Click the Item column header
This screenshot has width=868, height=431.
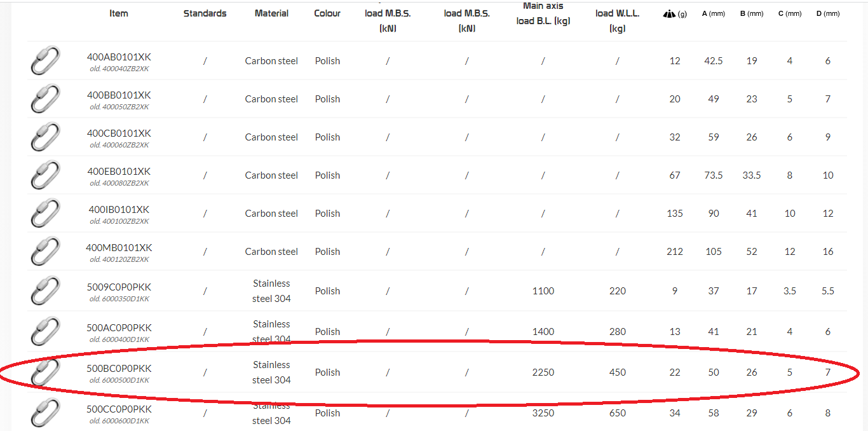pyautogui.click(x=119, y=13)
